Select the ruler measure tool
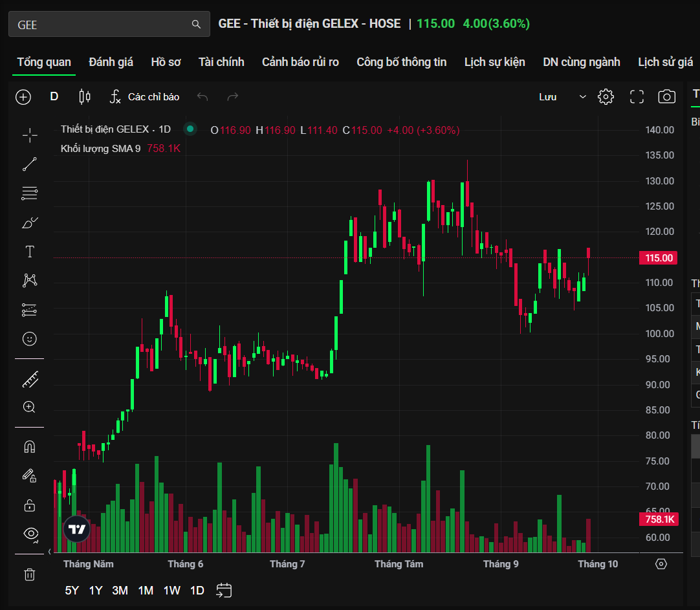The width and height of the screenshot is (700, 610). pos(30,379)
